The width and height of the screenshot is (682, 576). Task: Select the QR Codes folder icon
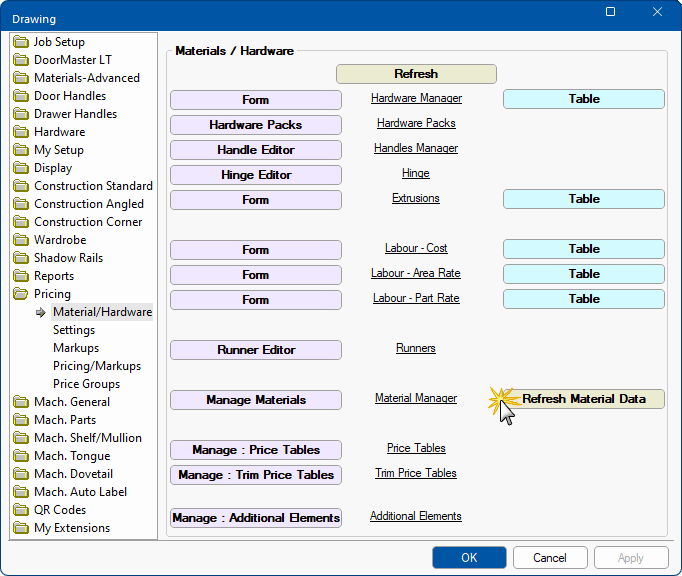pyautogui.click(x=22, y=510)
